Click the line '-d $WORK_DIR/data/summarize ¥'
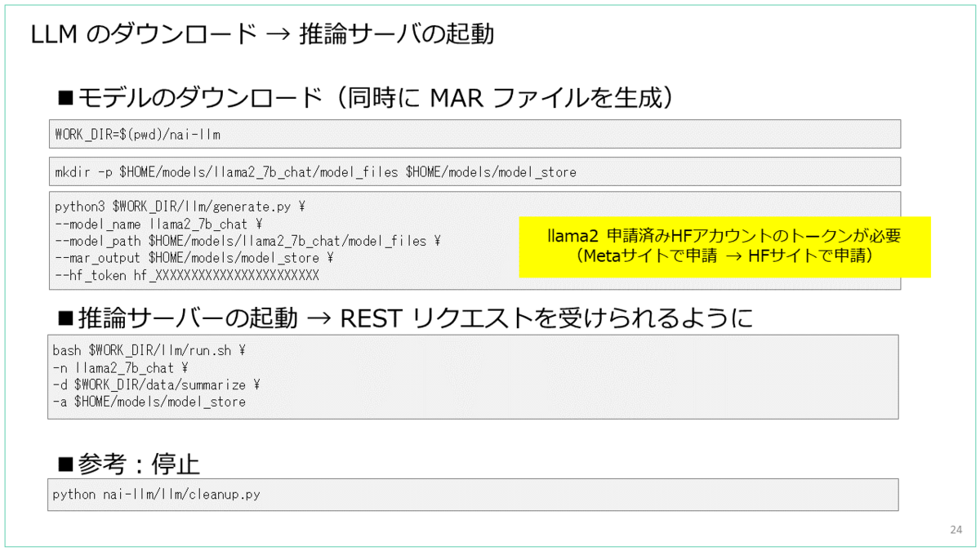The image size is (980, 551). coord(156,384)
